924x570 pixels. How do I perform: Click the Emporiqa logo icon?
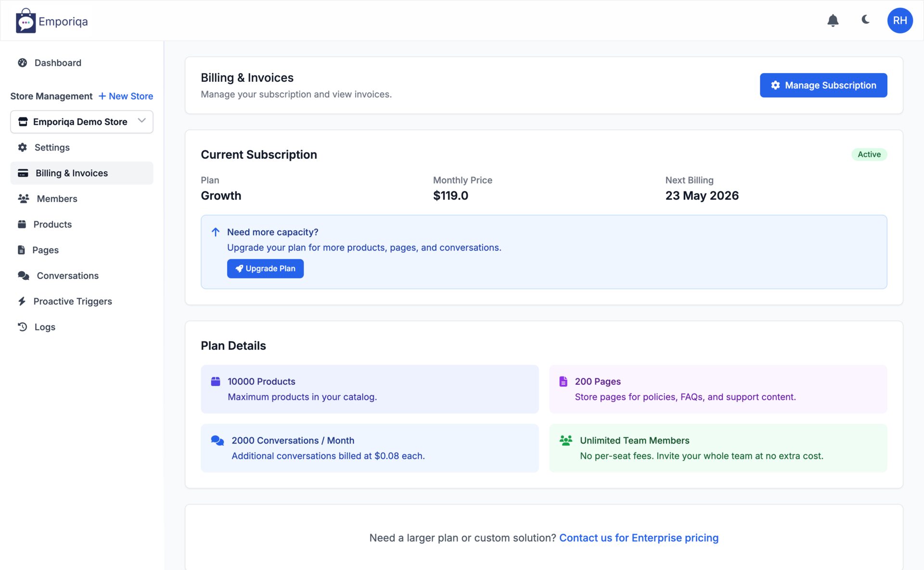point(26,21)
